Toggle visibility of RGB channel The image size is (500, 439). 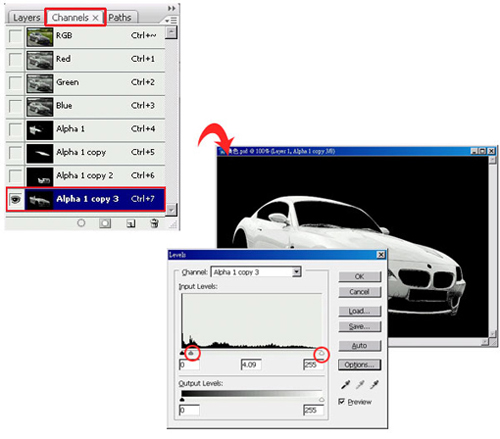click(15, 36)
